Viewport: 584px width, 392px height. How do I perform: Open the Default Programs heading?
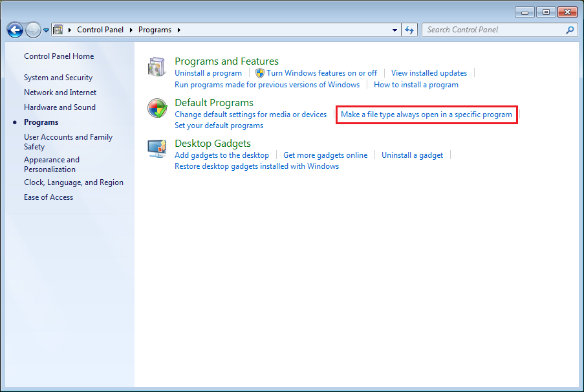click(x=214, y=102)
